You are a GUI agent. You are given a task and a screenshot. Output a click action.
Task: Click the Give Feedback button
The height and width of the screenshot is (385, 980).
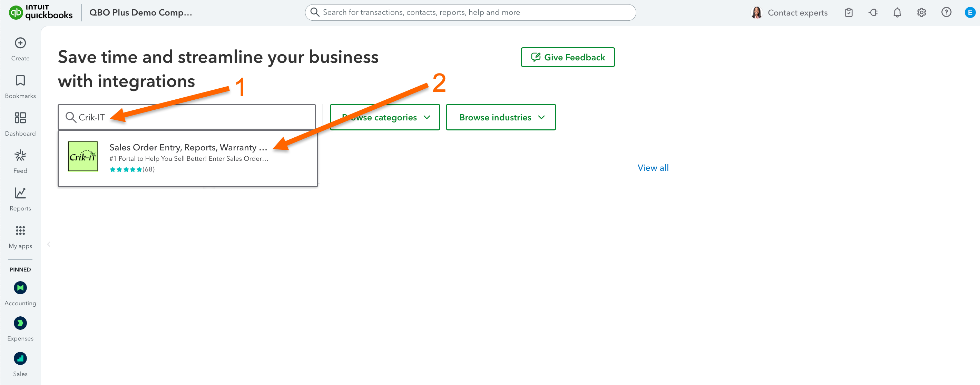567,57
